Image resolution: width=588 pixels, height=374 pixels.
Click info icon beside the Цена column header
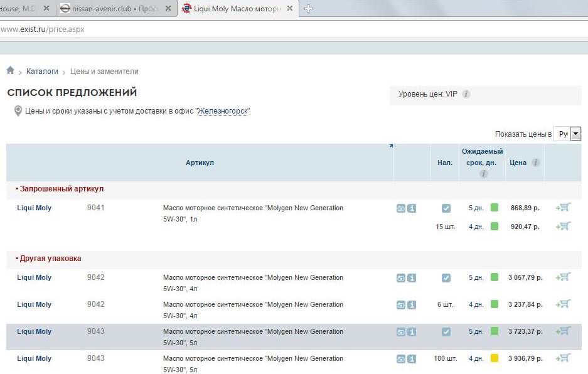pyautogui.click(x=535, y=163)
